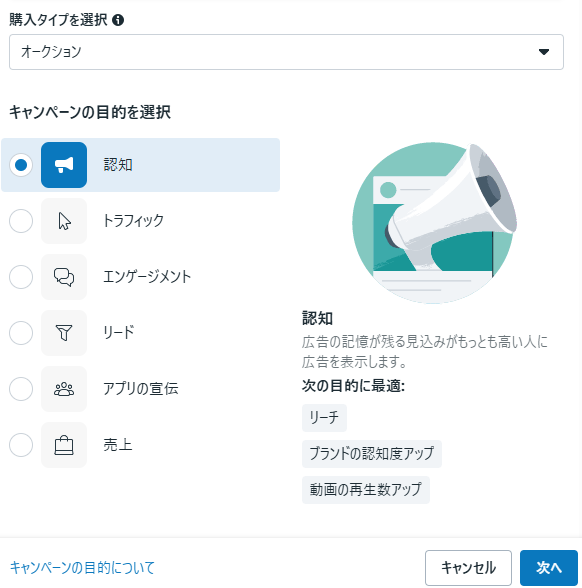
Task: Click the 次へ button
Action: pos(549,568)
